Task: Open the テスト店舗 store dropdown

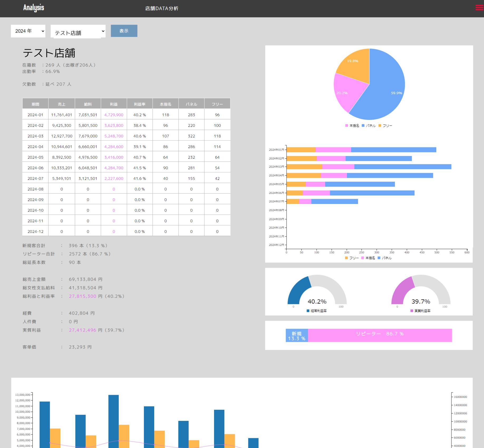Action: pos(78,31)
